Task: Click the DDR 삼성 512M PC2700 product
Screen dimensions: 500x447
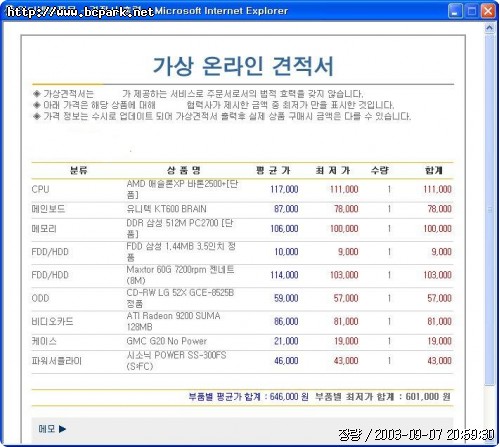Action: click(179, 228)
